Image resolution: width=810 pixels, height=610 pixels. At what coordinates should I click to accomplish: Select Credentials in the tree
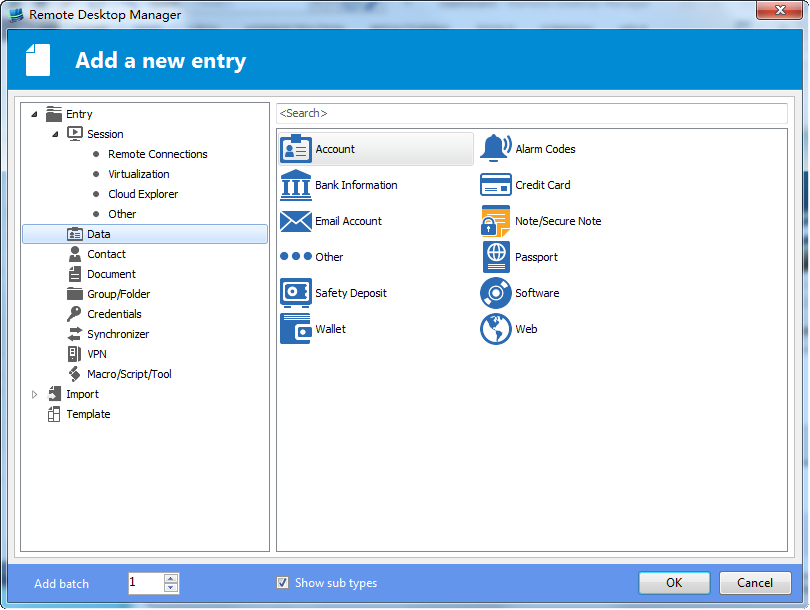114,314
